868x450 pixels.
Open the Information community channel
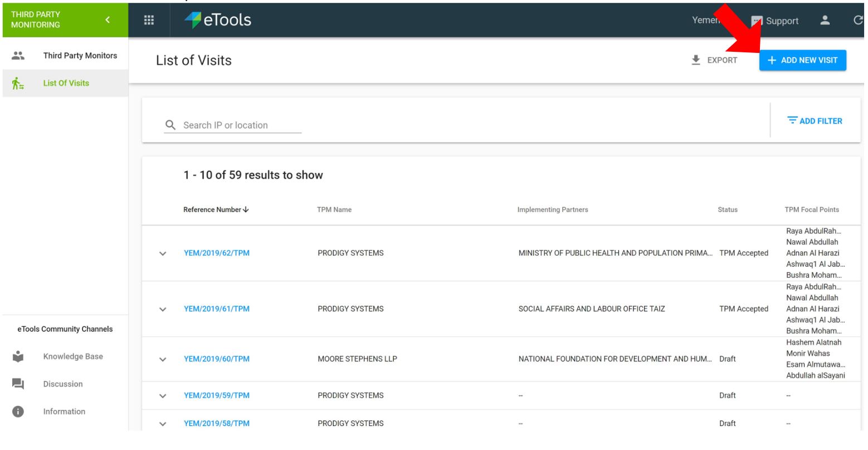pos(64,411)
